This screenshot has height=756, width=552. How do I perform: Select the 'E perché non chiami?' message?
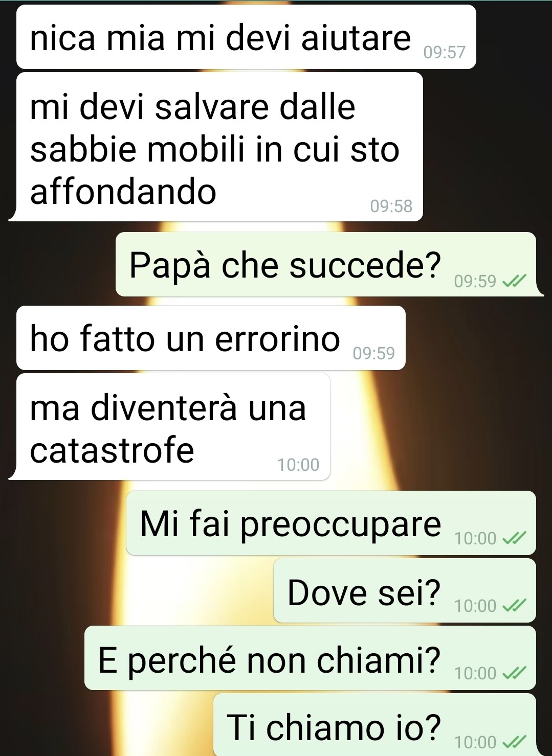(310, 658)
